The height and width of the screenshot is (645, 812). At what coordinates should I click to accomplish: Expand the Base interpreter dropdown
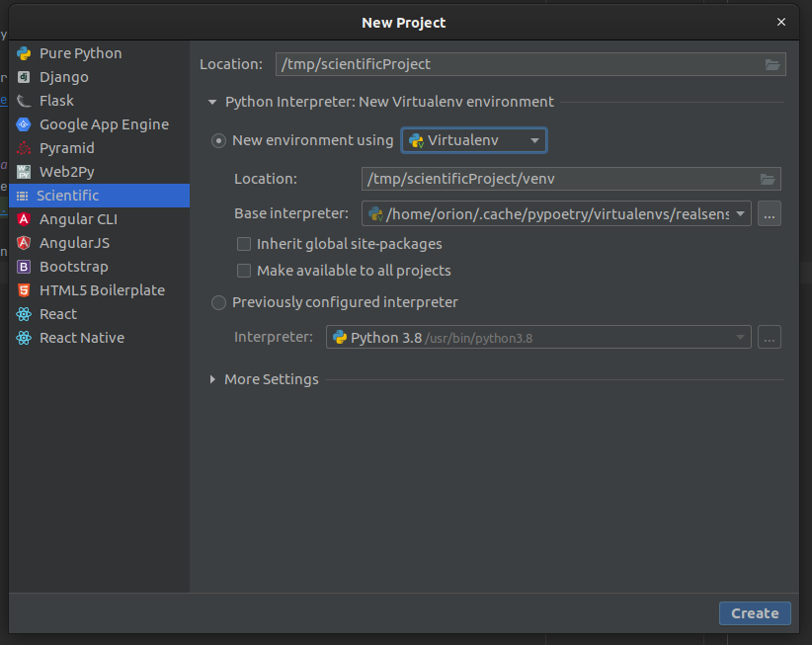point(739,213)
